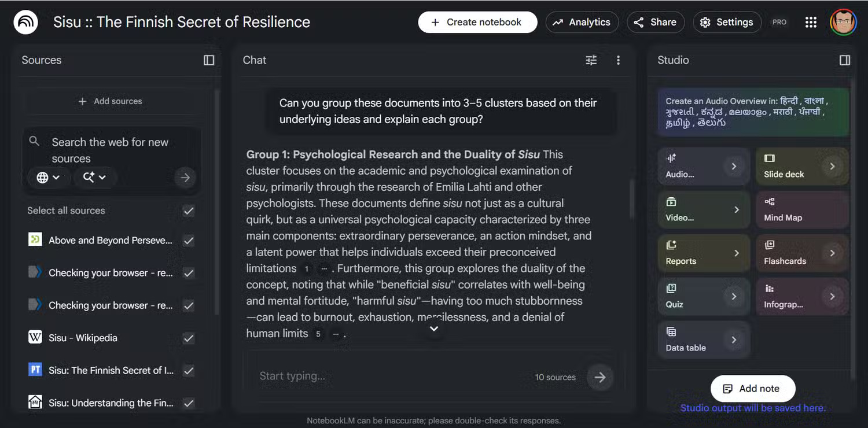This screenshot has width=868, height=428.
Task: Uncheck the Above and Beyond Perseve... source
Action: 189,241
